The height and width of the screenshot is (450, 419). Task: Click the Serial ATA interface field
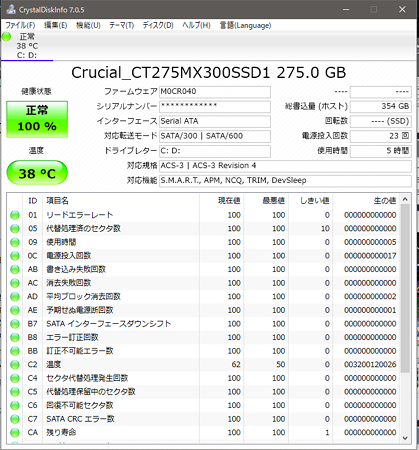click(x=215, y=121)
